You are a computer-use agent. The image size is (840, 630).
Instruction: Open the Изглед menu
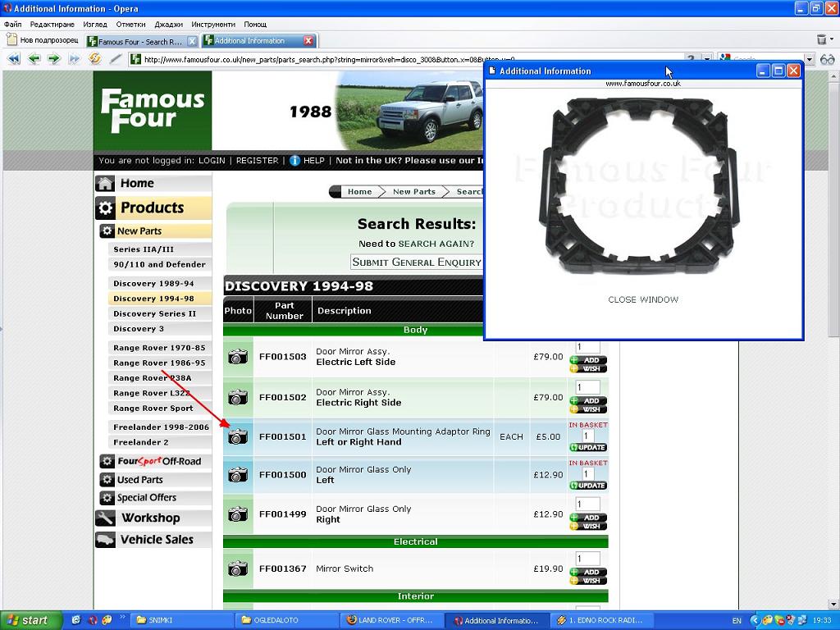click(x=95, y=24)
